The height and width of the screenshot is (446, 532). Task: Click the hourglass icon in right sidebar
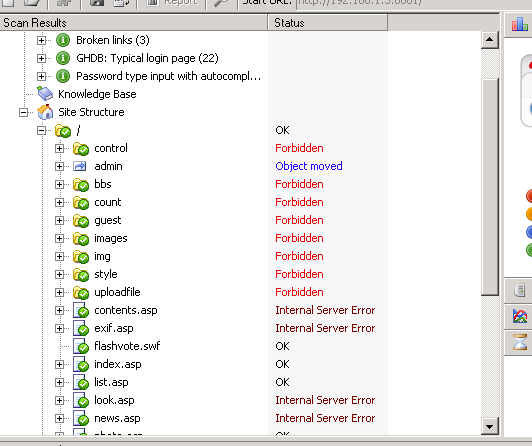tap(520, 342)
